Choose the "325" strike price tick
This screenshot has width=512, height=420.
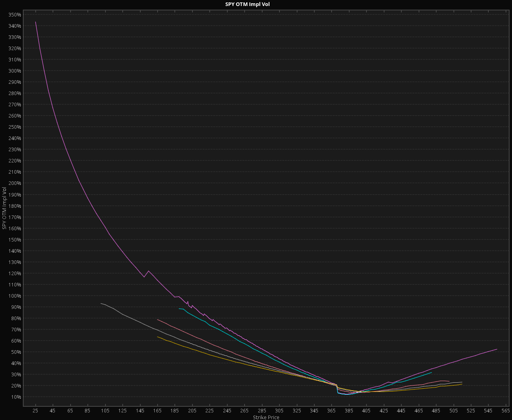tap(297, 411)
